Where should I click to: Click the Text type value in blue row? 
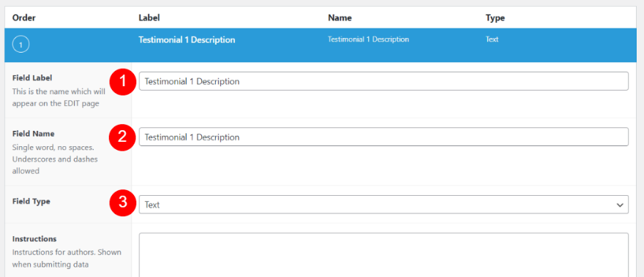pos(492,39)
